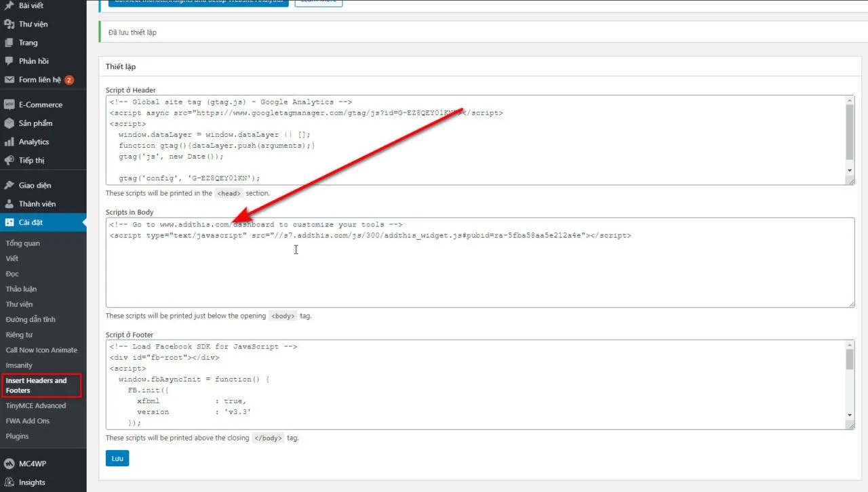Open Thư viện under Cài đặt submenu
Viewport: 868px width, 492px height.
[x=19, y=304]
